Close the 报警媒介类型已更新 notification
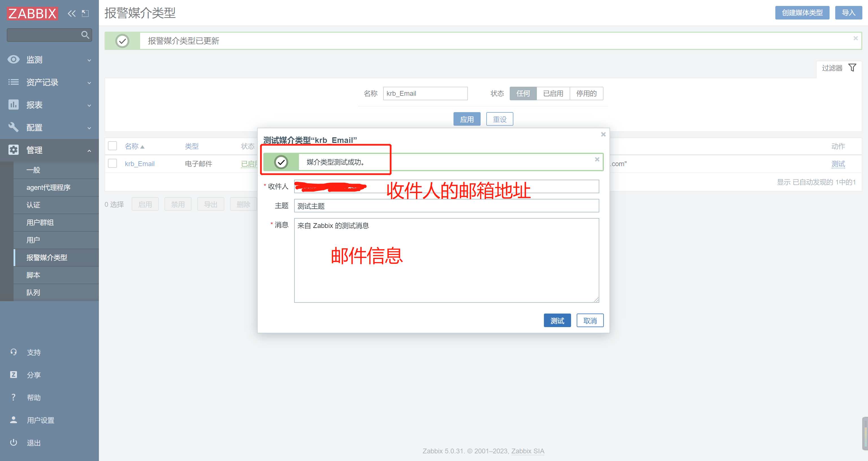868x461 pixels. (856, 38)
